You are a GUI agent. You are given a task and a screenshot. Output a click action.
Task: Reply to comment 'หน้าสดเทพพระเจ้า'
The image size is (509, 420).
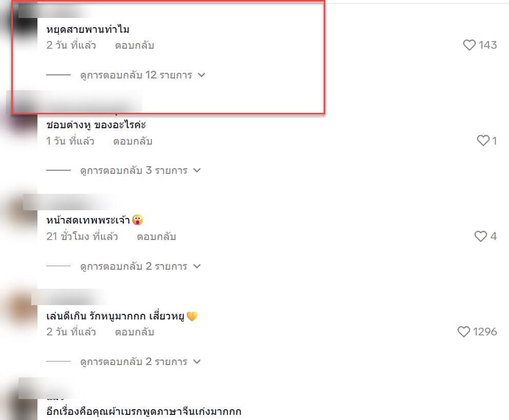[x=156, y=236]
